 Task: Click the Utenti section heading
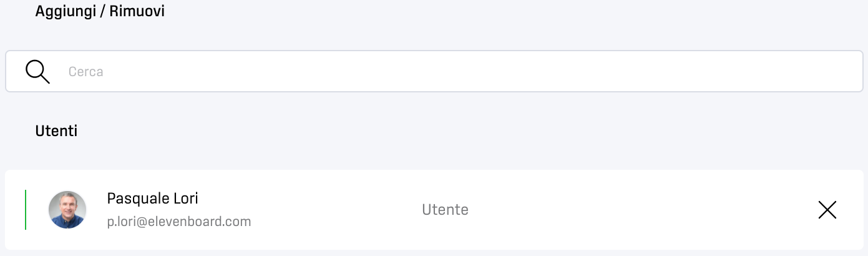click(56, 131)
